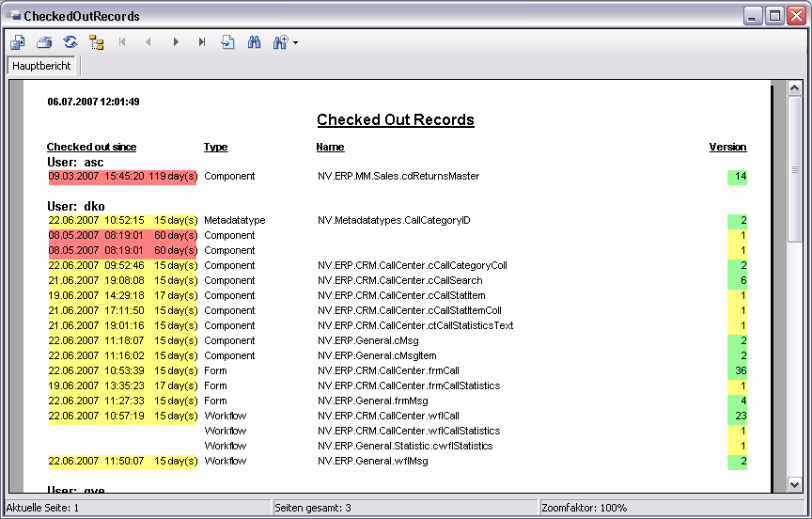Click the version value 6
This screenshot has height=519, width=812.
pyautogui.click(x=743, y=280)
